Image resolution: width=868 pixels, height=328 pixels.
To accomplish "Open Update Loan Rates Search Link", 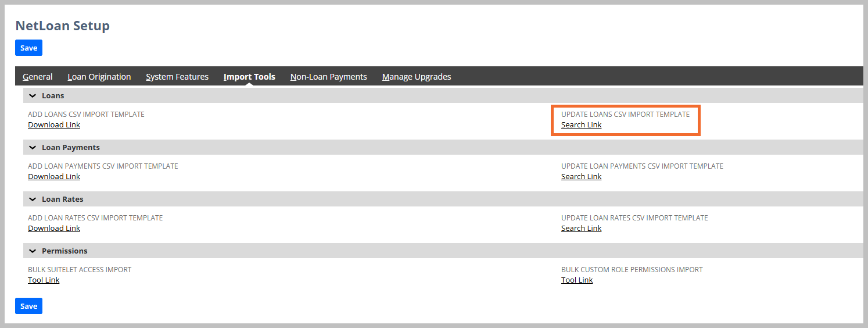I will (x=582, y=228).
